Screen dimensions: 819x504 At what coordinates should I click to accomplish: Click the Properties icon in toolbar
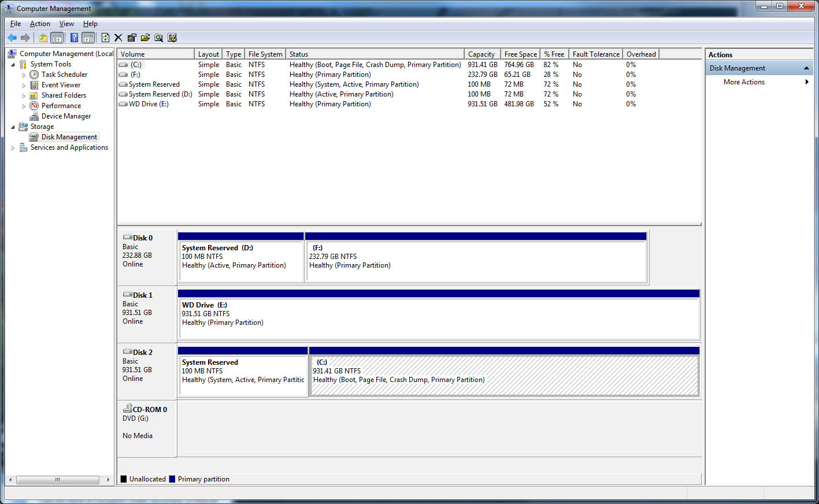132,38
